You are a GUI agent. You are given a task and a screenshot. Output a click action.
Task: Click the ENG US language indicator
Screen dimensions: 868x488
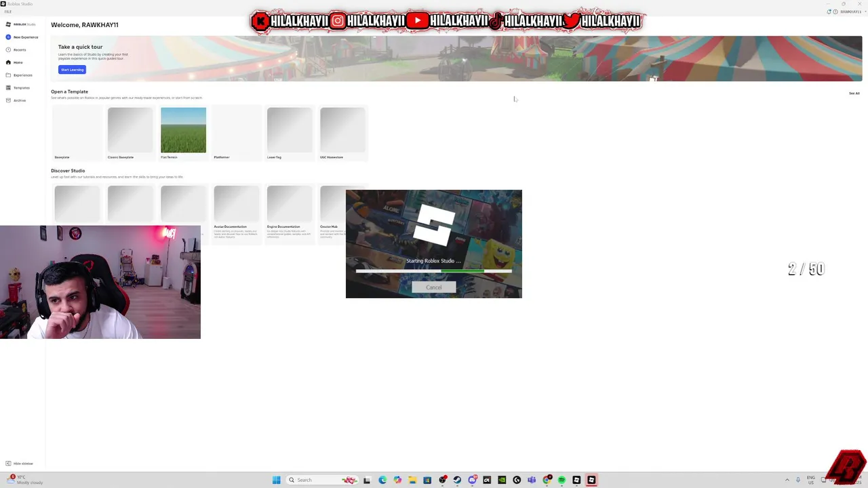(810, 480)
